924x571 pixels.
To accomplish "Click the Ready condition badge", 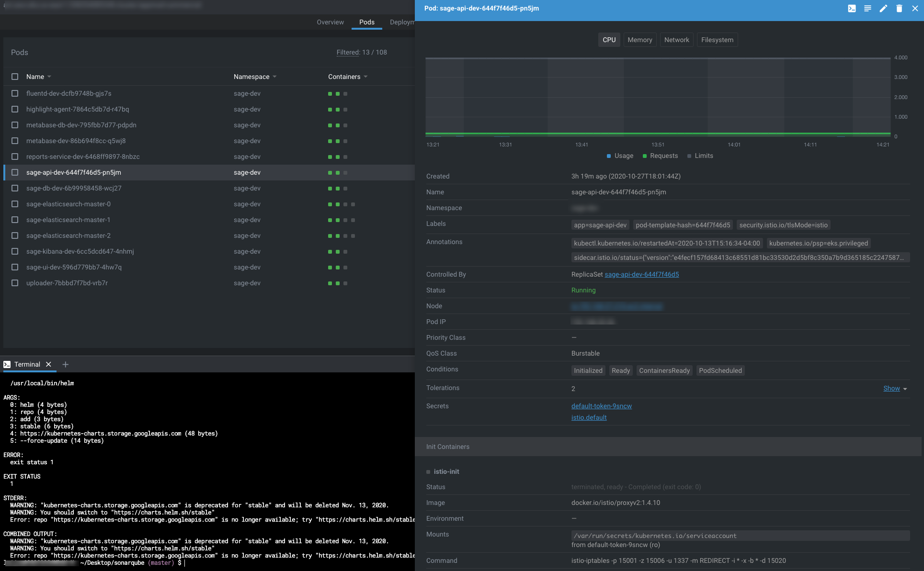I will [620, 370].
